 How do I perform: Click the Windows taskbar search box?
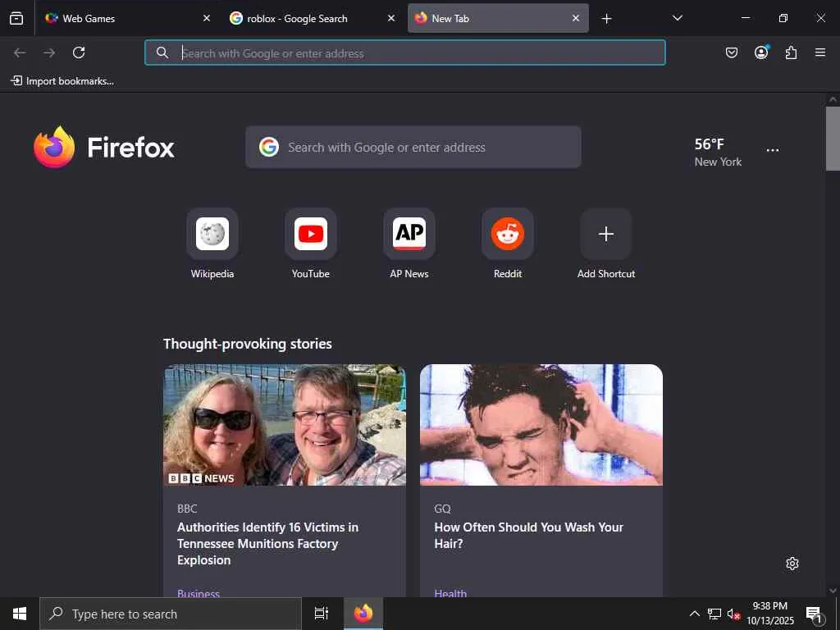pos(171,614)
